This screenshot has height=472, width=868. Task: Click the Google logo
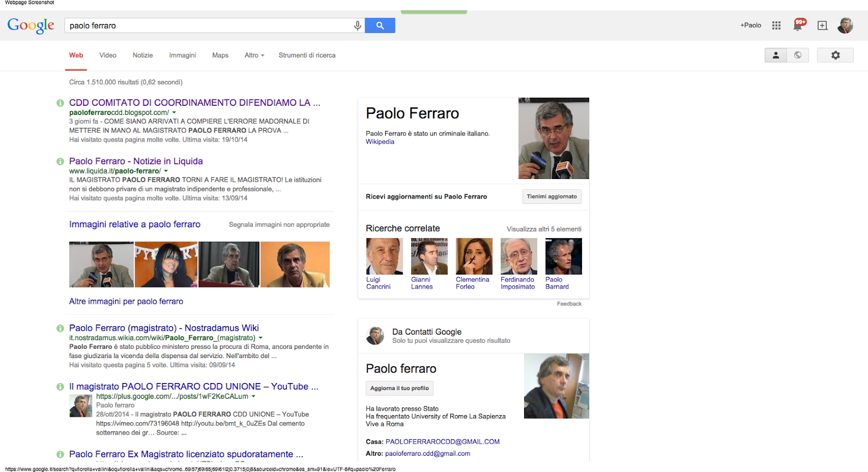[31, 25]
